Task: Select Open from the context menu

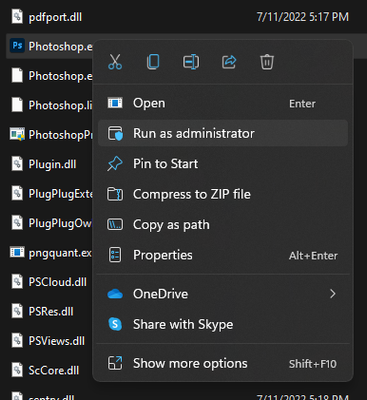Action: [x=223, y=103]
